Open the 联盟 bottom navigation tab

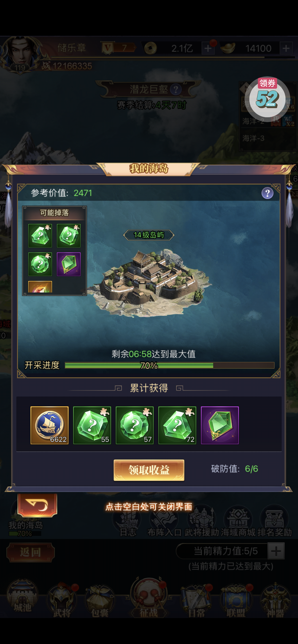pos(236,600)
